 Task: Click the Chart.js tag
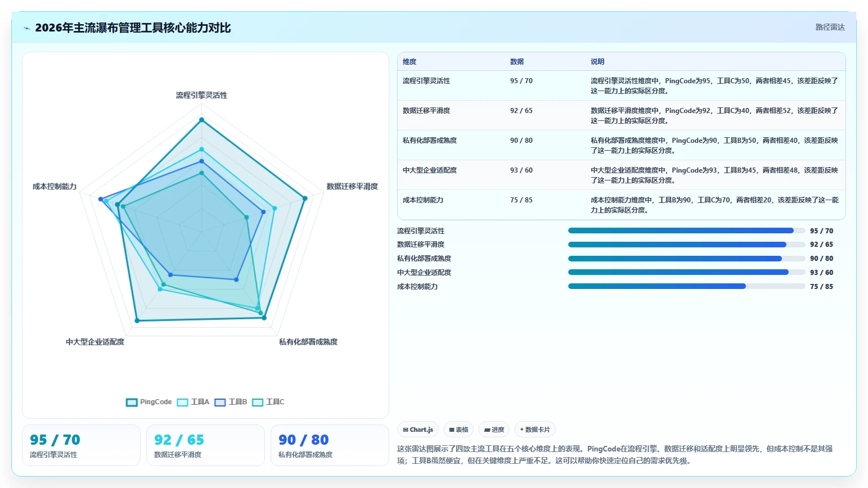418,430
